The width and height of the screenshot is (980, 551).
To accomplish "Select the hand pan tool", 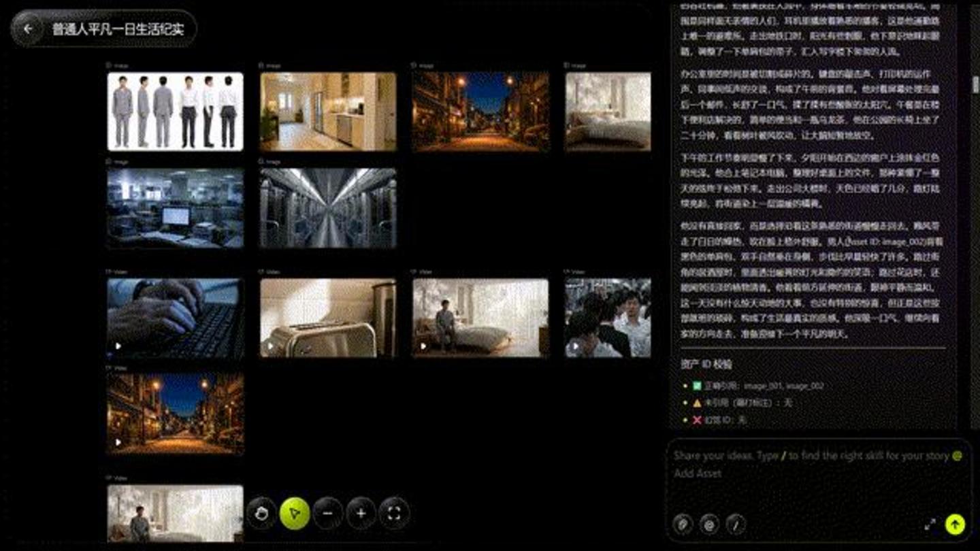I will pos(261,514).
